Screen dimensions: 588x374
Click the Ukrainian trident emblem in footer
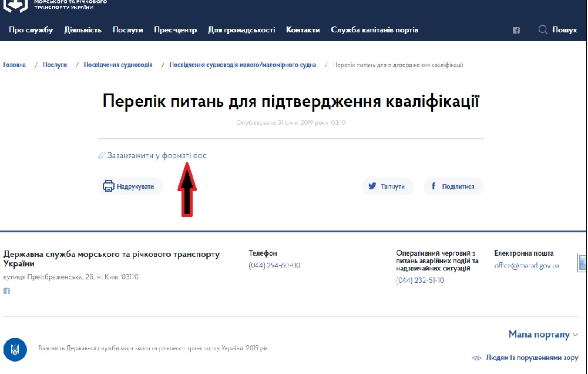[15, 349]
